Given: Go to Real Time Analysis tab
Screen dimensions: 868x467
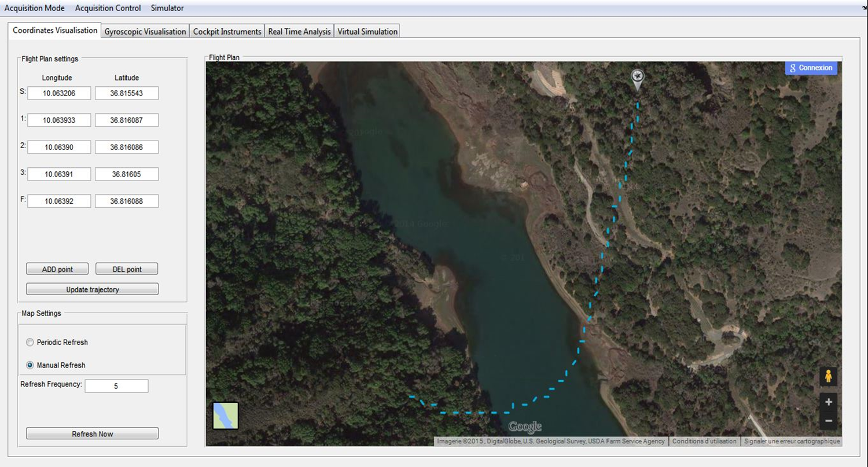Looking at the screenshot, I should click(x=299, y=32).
